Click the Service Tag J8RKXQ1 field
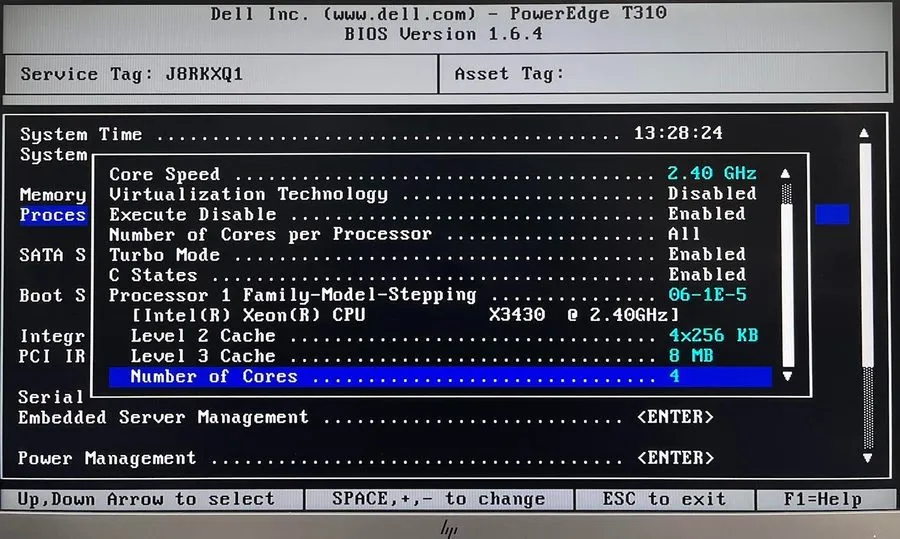 tap(220, 74)
